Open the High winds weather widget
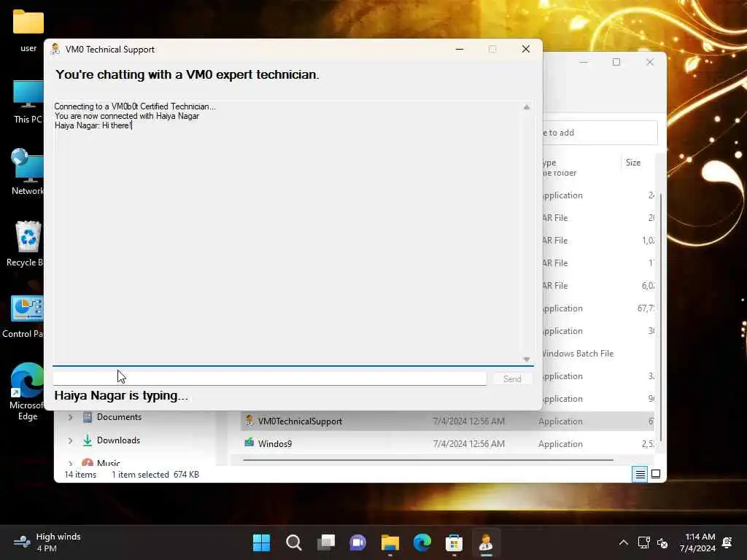 [x=47, y=542]
